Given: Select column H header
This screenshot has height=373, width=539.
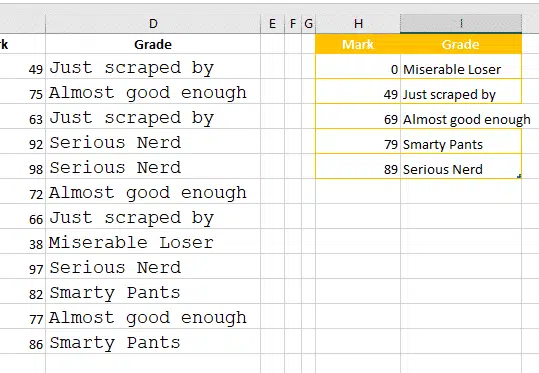Looking at the screenshot, I should (x=358, y=24).
